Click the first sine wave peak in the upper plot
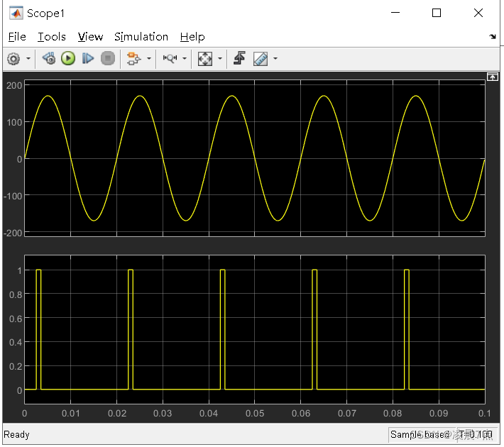This screenshot has height=447, width=504. (48, 96)
